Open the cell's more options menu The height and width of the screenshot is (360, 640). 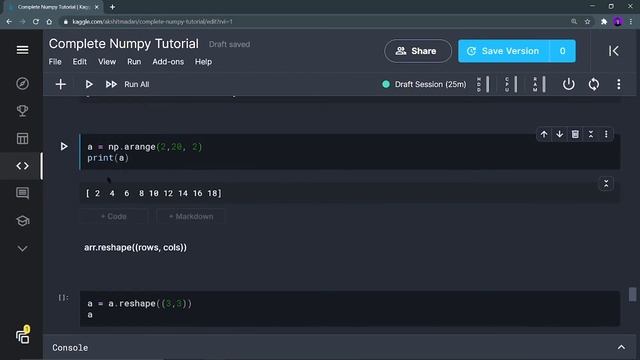[606, 134]
